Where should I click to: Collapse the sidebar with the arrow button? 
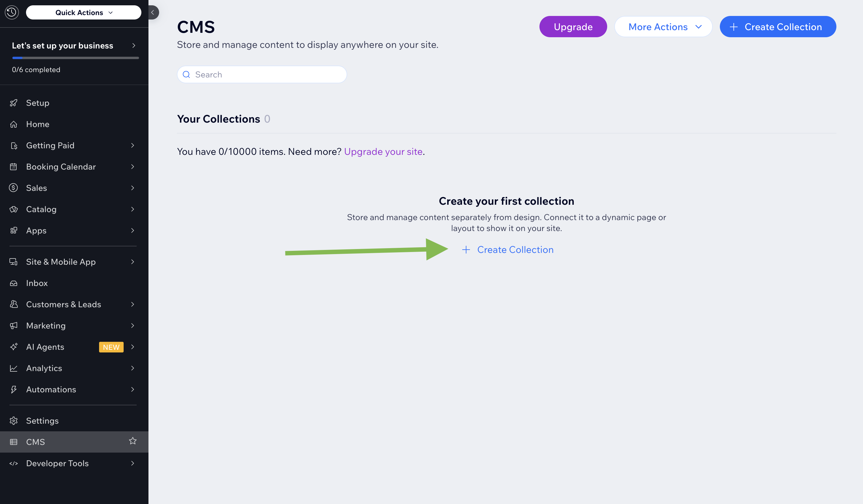click(x=153, y=12)
